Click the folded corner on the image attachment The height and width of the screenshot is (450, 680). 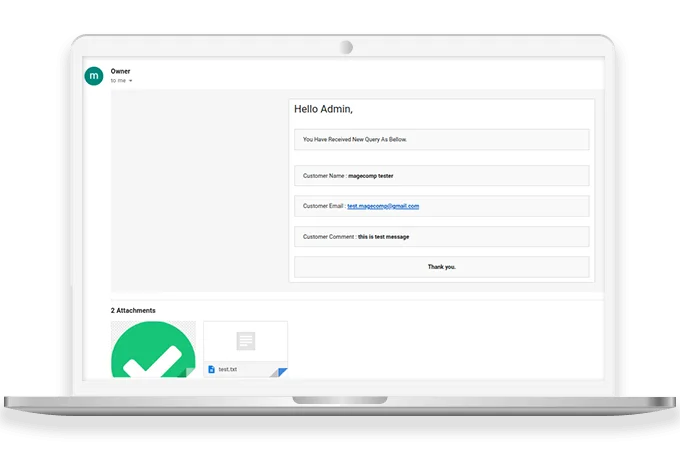click(190, 372)
